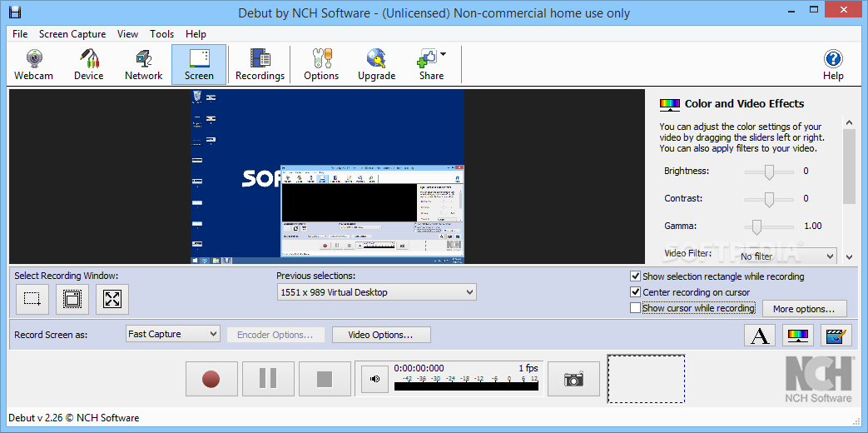
Task: Open the Record Screen as format dropdown
Action: click(173, 334)
